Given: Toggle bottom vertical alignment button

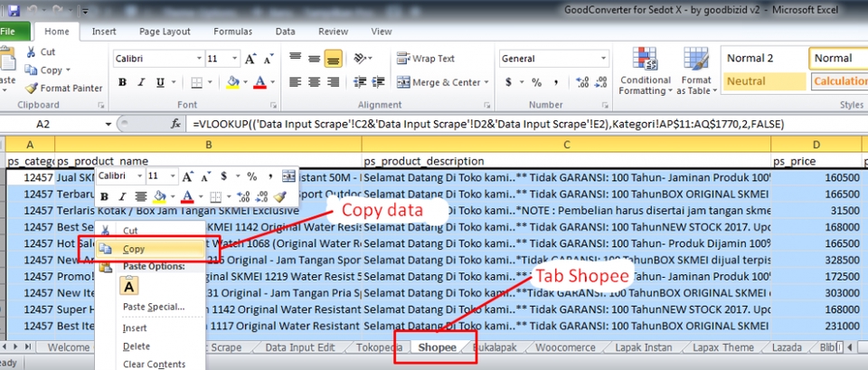Looking at the screenshot, I should 333,58.
